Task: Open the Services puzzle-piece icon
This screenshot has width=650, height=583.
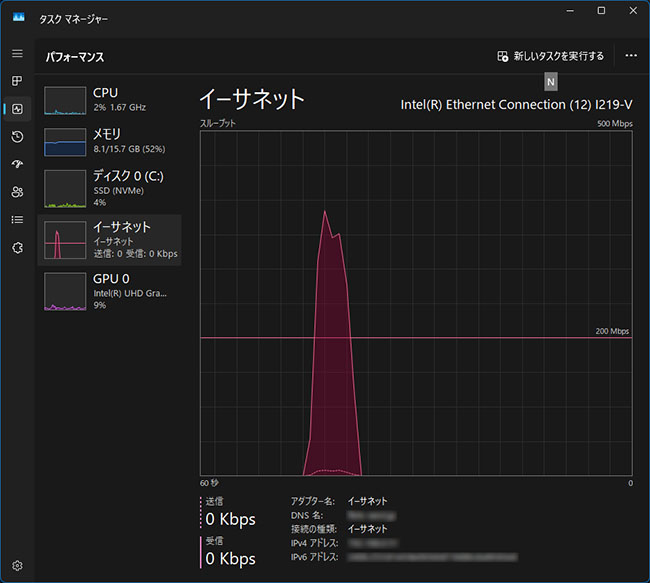Action: [x=17, y=247]
